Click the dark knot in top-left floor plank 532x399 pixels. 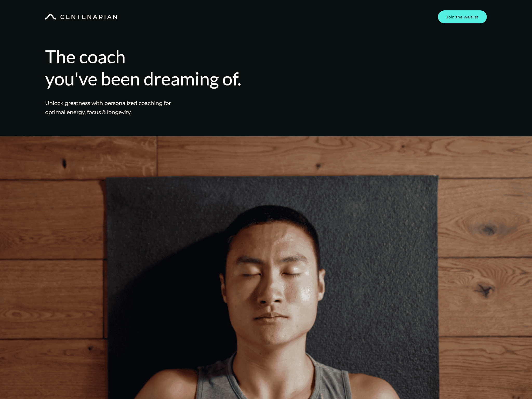pos(64,163)
